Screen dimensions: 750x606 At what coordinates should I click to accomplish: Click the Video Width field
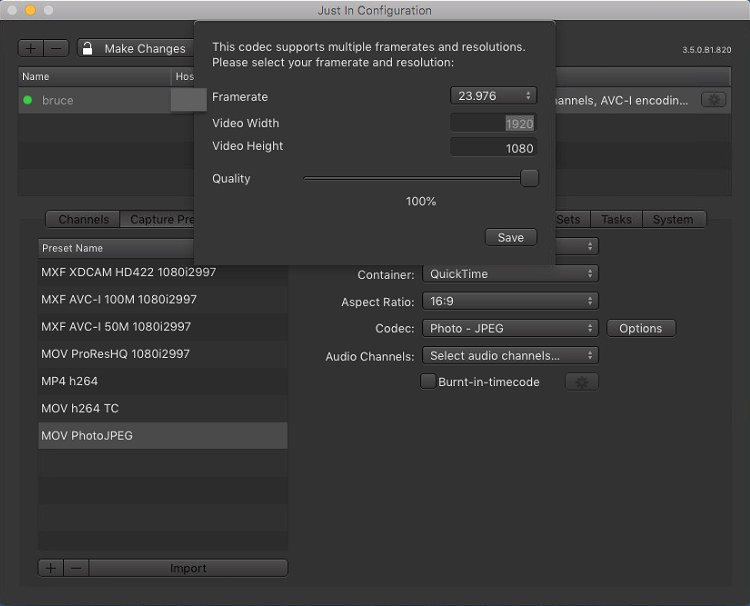(493, 123)
